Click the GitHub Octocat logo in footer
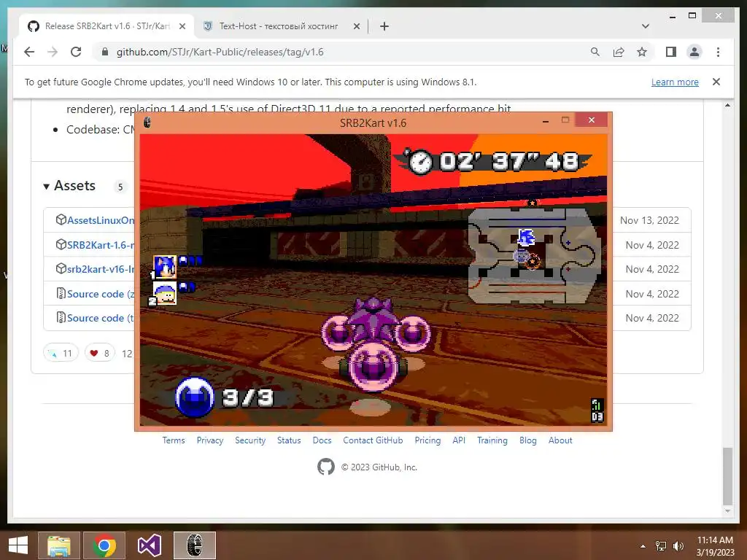 click(x=326, y=467)
